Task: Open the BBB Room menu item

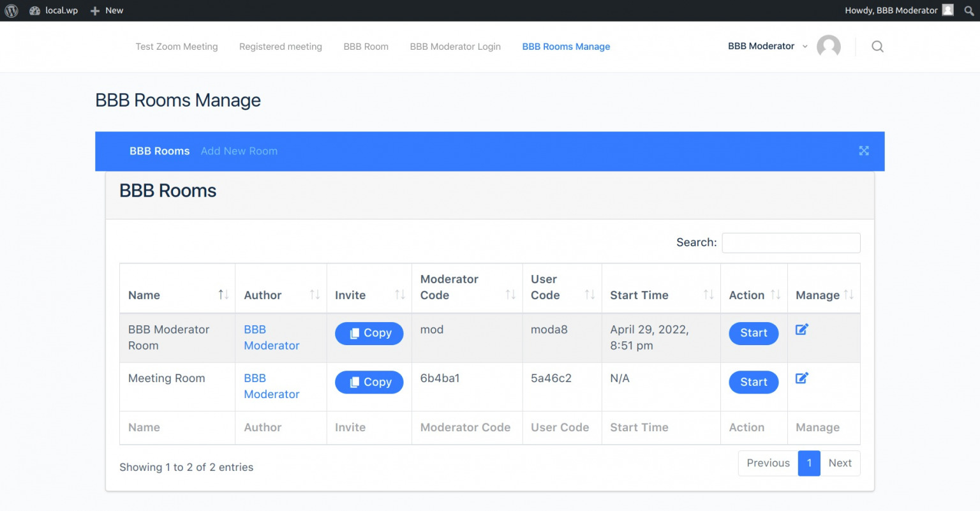Action: [x=366, y=47]
